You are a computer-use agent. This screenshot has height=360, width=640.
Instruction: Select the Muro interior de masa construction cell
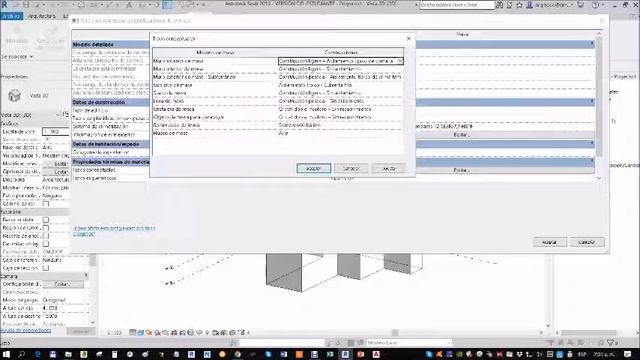coord(340,69)
